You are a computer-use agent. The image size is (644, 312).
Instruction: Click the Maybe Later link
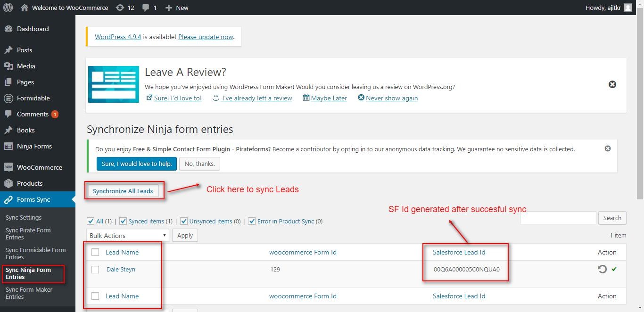[329, 98]
